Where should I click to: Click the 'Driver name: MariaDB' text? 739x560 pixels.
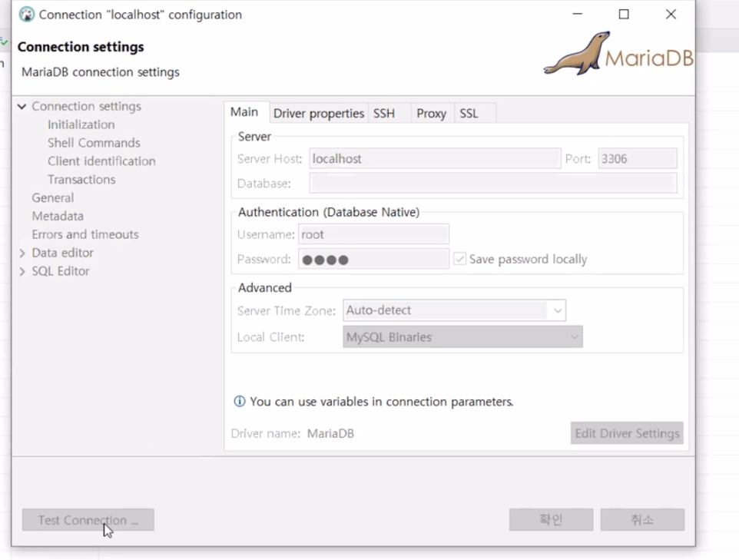click(292, 434)
